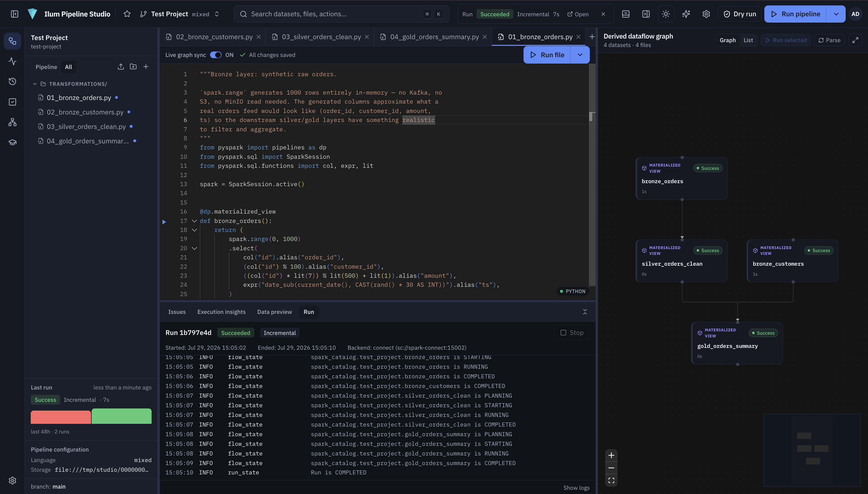This screenshot has width=868, height=494.
Task: Collapse the left sidebar panel icon
Action: click(14, 14)
